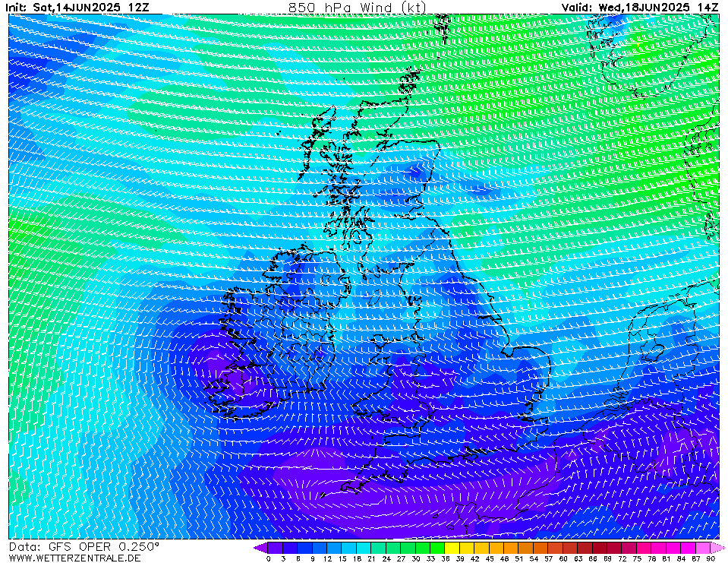Viewport: 728px width, 563px height.
Task: Click the "0" label on the wind scale
Action: pyautogui.click(x=269, y=558)
